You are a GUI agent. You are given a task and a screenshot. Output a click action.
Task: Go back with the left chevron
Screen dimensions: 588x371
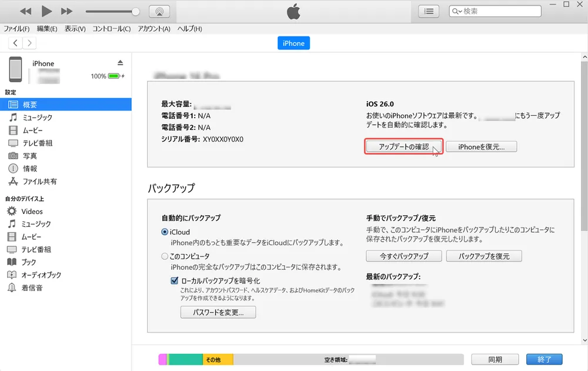point(15,43)
